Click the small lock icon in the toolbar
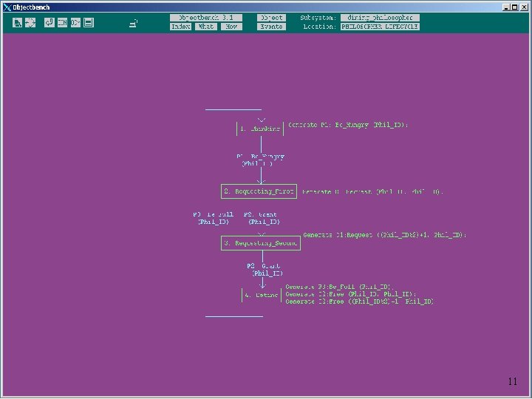The width and height of the screenshot is (532, 399). click(134, 24)
